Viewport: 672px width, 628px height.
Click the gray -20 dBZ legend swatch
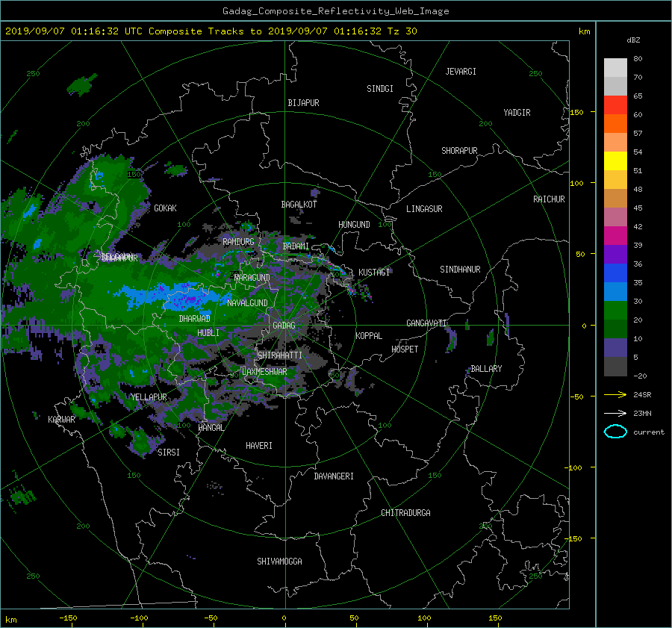coord(615,367)
